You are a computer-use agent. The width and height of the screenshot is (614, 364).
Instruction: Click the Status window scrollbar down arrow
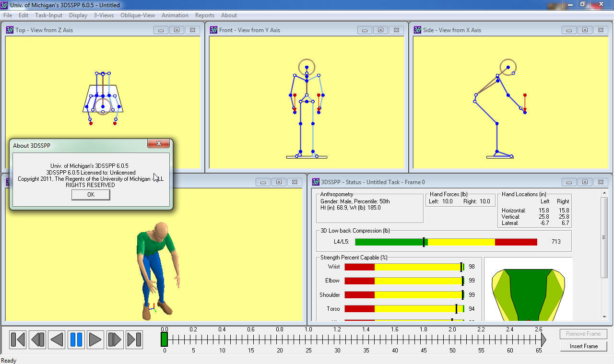604,317
